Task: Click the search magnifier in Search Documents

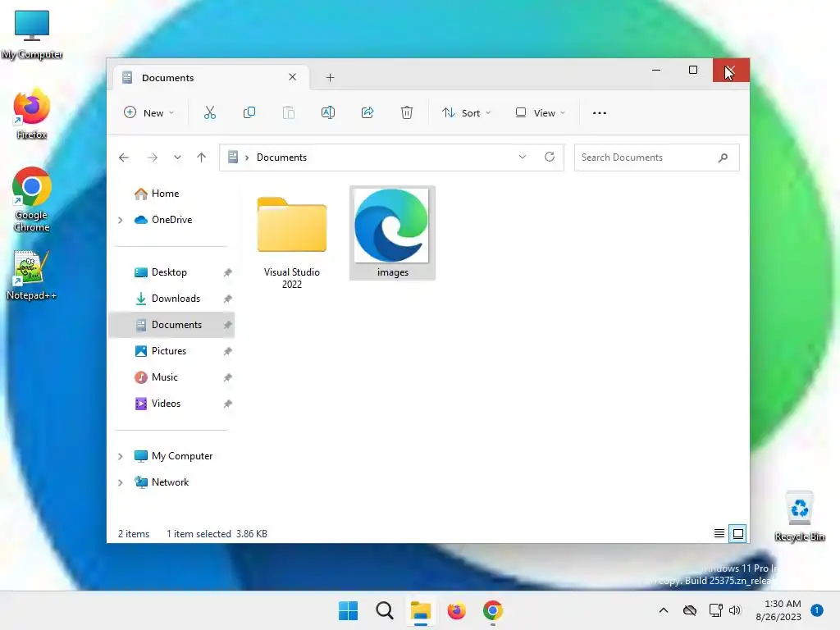Action: (723, 157)
